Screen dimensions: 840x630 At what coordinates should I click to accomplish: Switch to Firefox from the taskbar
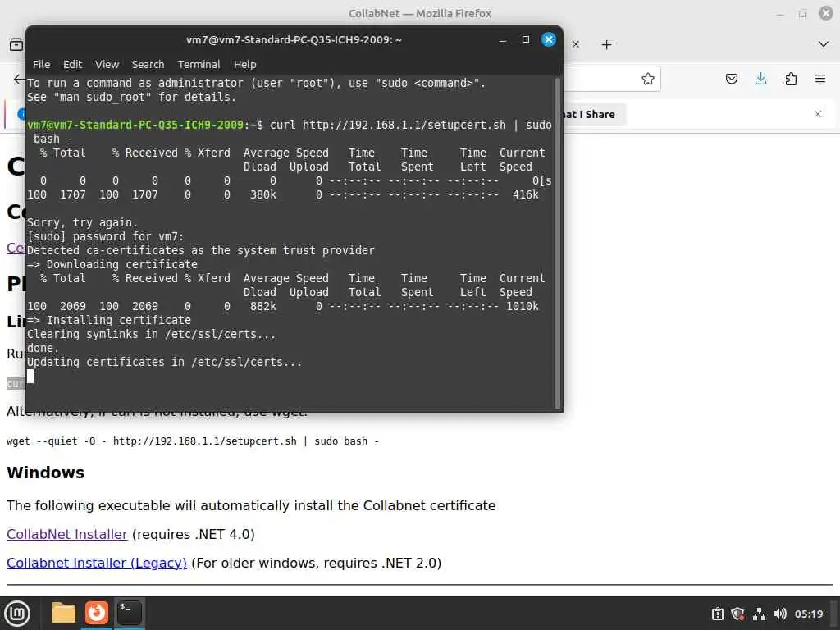click(97, 613)
